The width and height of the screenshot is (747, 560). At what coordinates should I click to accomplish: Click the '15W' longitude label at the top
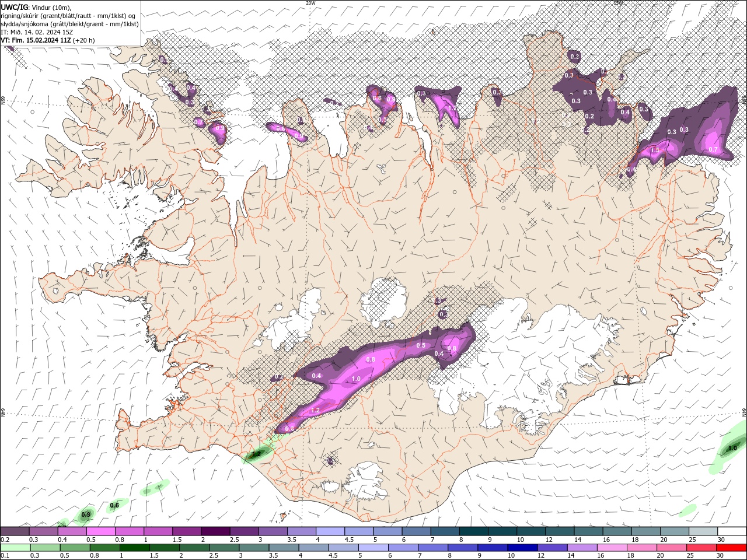click(618, 3)
